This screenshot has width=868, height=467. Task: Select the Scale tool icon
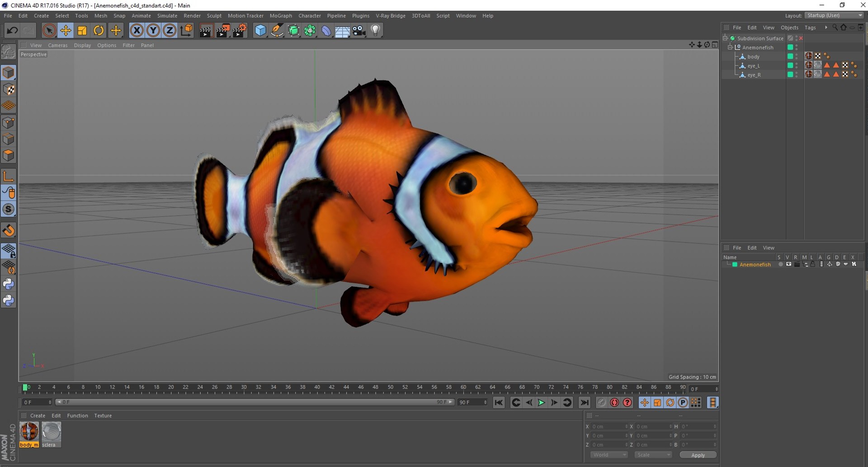[x=82, y=31]
